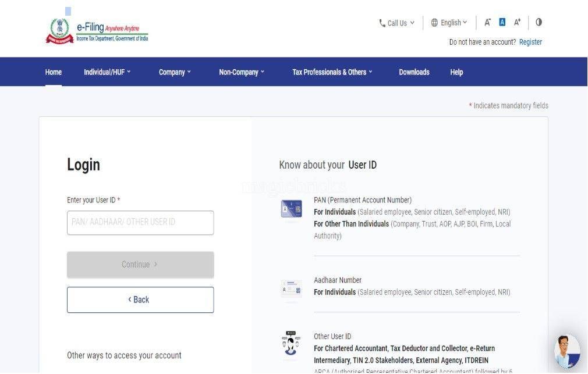Select the A+ increase font size icon
This screenshot has width=588, height=374.
516,22
